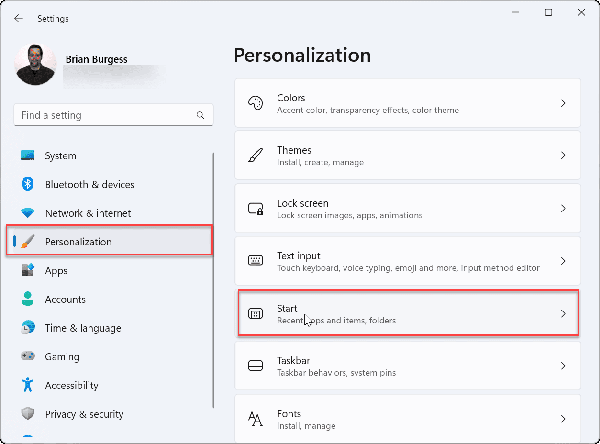Click the Accessibility figure icon
The width and height of the screenshot is (600, 444).
tap(28, 385)
